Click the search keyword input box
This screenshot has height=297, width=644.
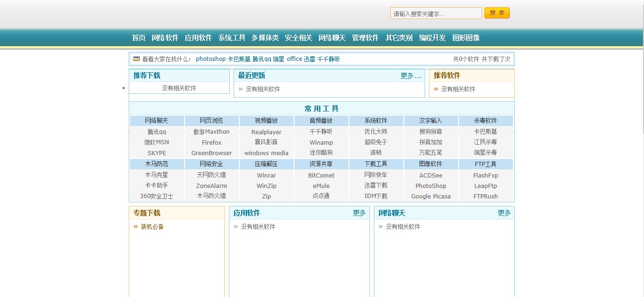436,13
